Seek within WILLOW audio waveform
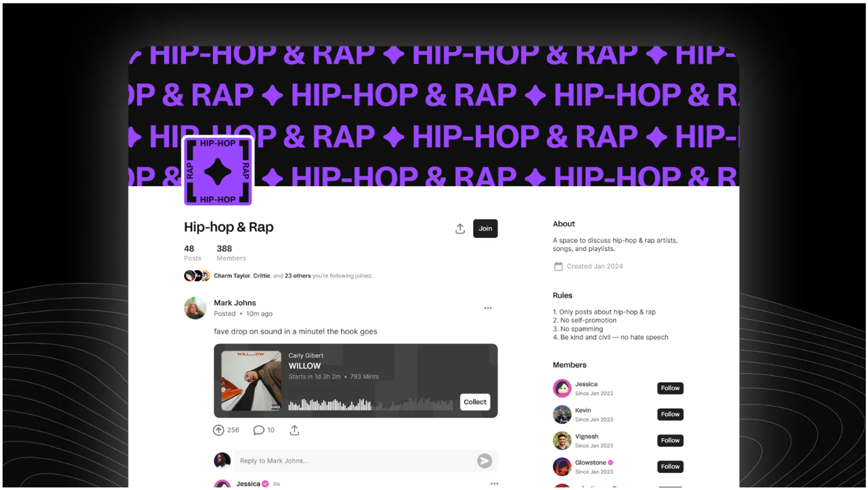The height and width of the screenshot is (490, 868). click(x=371, y=404)
